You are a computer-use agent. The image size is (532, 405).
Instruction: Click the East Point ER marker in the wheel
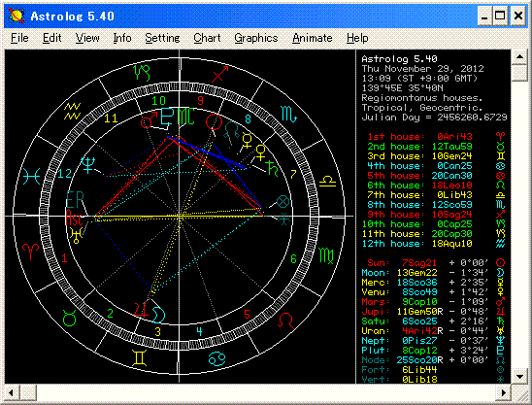[x=75, y=200]
